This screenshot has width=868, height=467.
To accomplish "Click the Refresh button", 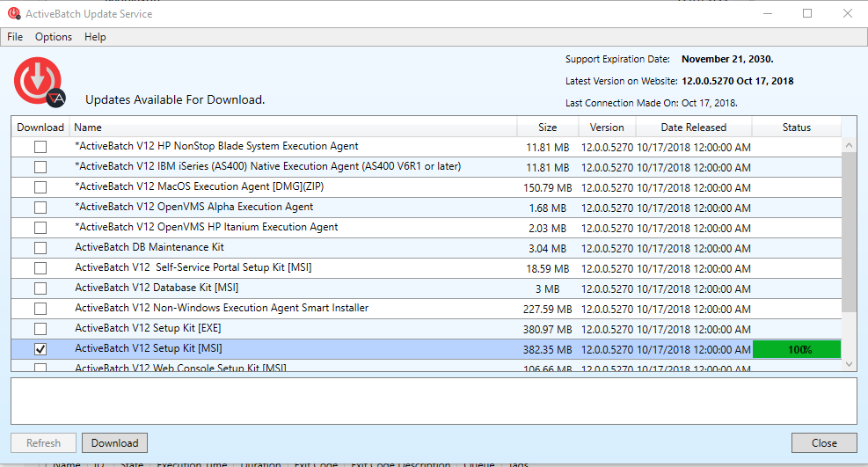I will click(x=43, y=442).
